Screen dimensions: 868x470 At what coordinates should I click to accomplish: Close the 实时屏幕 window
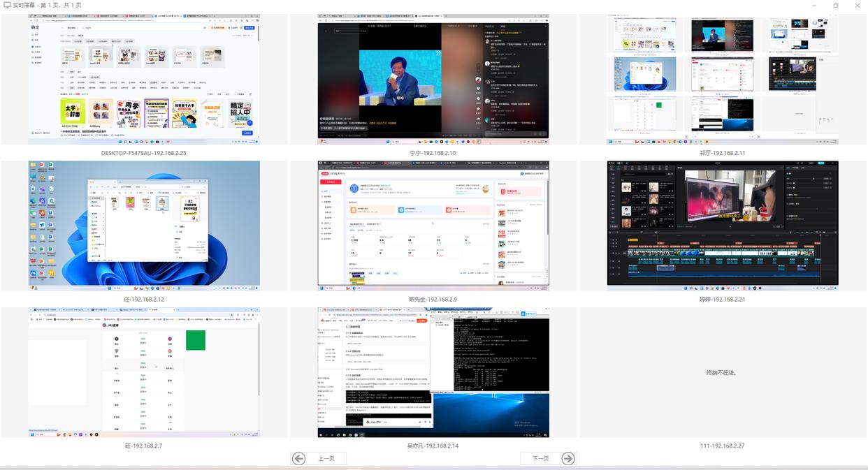tap(857, 5)
